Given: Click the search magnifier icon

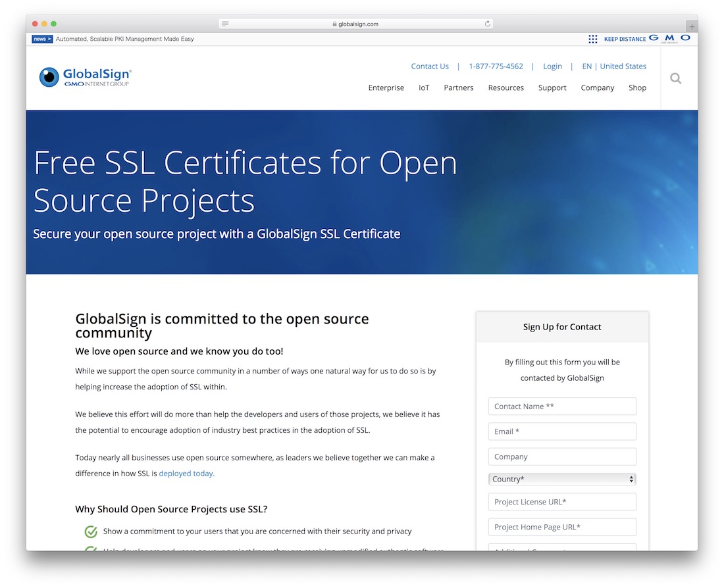Looking at the screenshot, I should click(675, 78).
